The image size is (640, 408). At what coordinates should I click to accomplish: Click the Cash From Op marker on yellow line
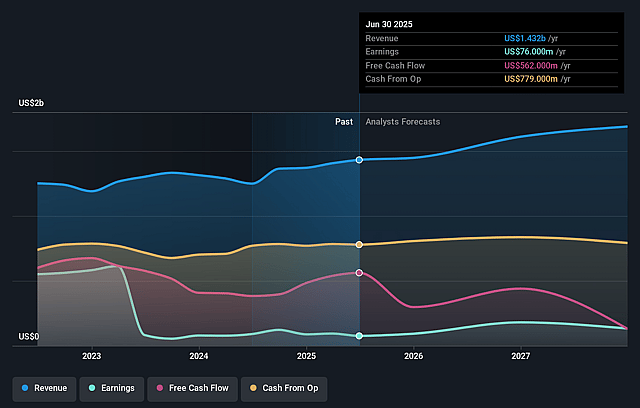pos(359,245)
